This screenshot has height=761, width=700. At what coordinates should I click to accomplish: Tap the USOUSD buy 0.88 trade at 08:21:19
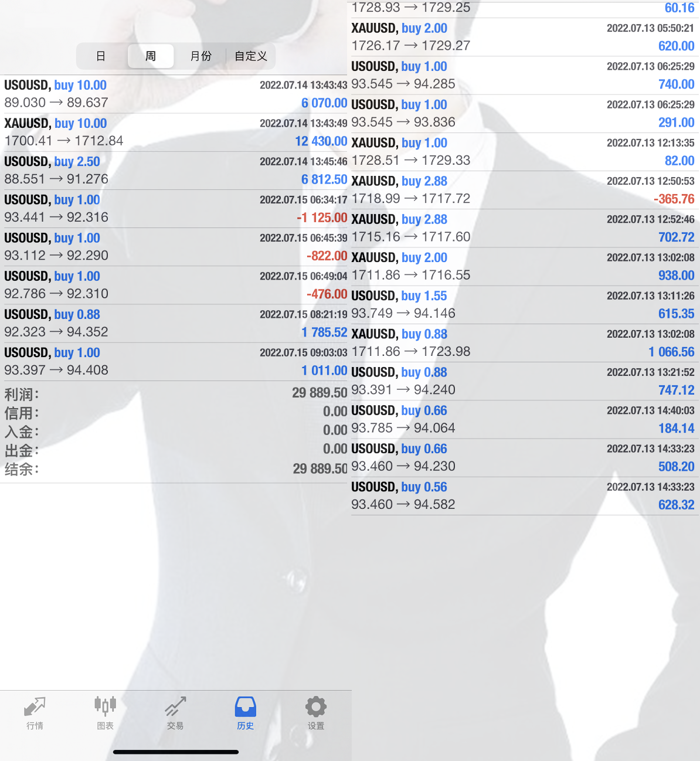click(x=176, y=323)
